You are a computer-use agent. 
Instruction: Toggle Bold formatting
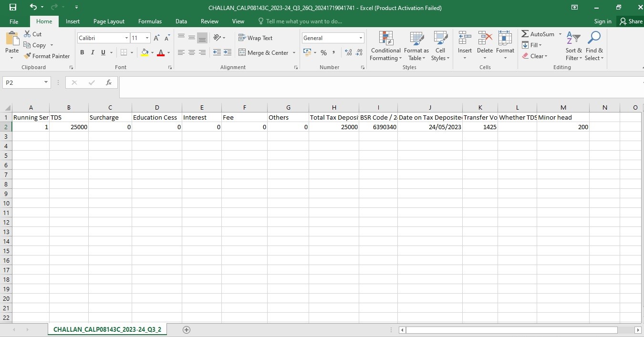pos(82,52)
